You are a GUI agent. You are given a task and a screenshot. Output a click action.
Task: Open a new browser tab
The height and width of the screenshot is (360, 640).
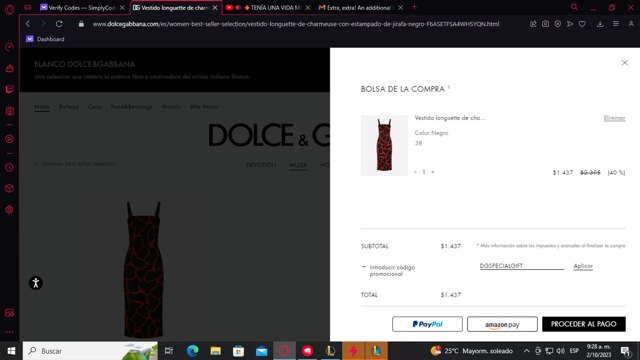point(414,7)
